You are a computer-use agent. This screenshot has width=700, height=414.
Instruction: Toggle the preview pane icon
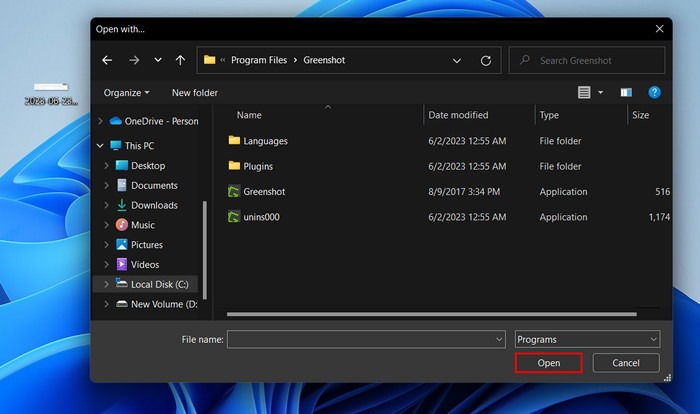coord(626,92)
